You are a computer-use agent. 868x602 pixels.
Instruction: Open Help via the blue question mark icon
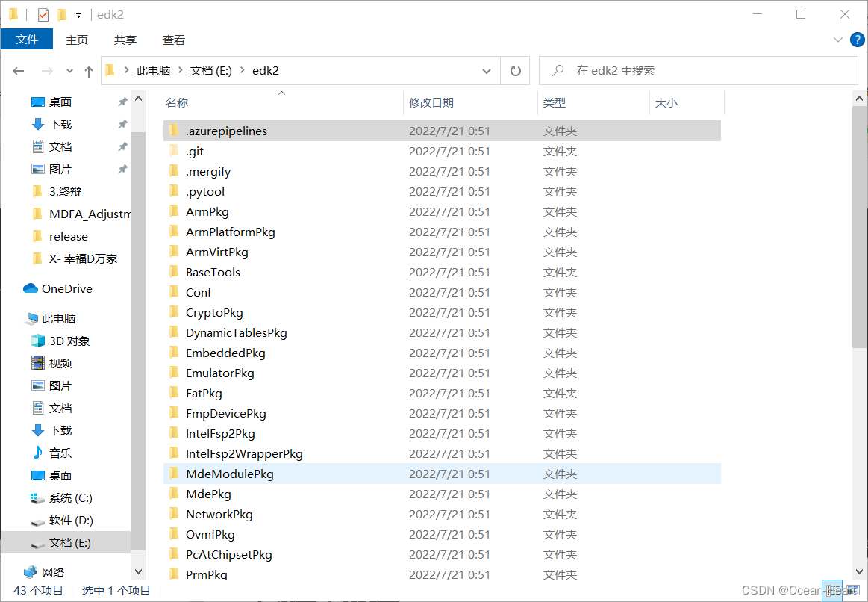[x=857, y=40]
